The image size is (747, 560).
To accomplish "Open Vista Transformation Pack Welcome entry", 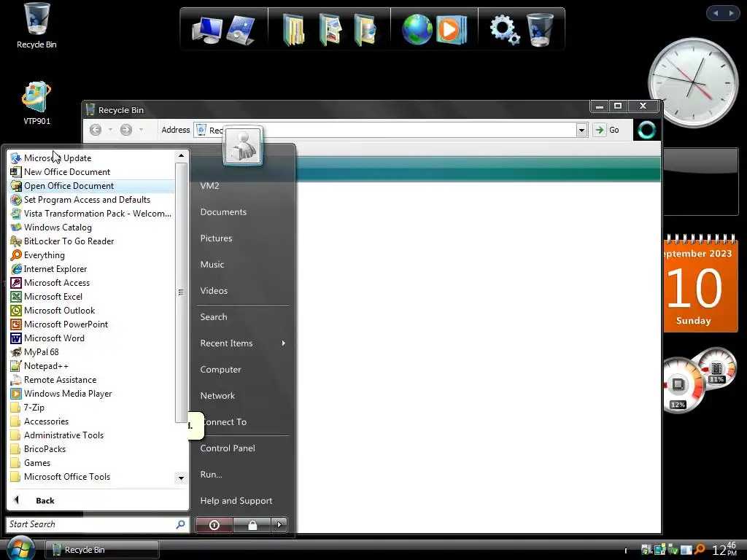I will (92, 214).
